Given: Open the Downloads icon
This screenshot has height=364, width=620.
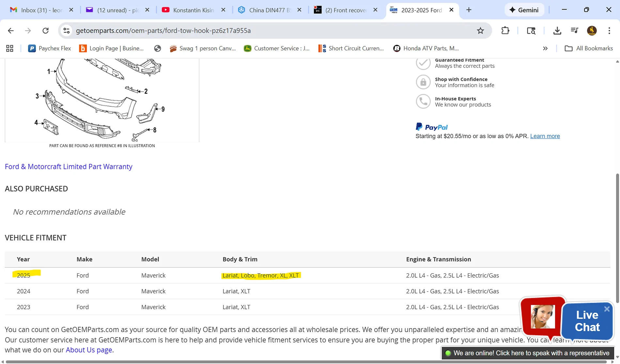Looking at the screenshot, I should point(557,31).
